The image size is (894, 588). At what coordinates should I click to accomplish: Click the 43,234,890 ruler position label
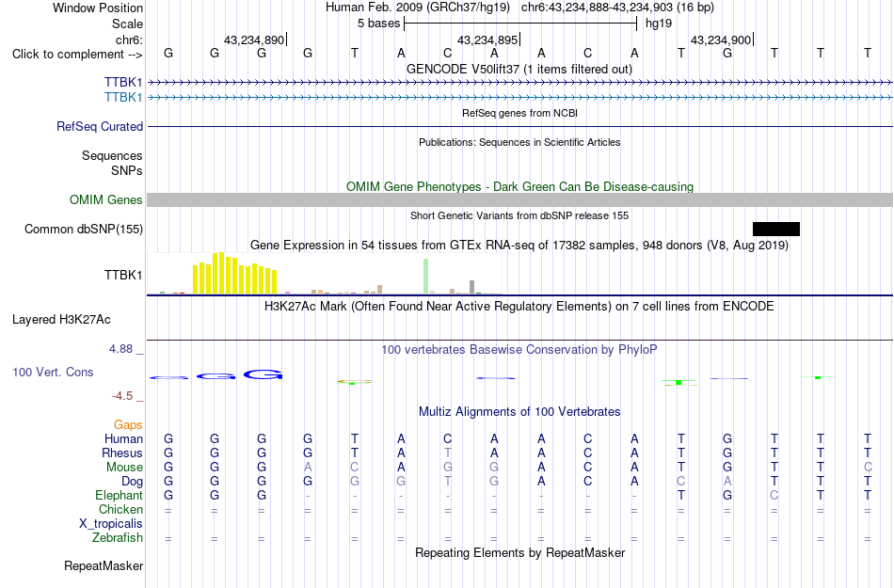point(254,40)
